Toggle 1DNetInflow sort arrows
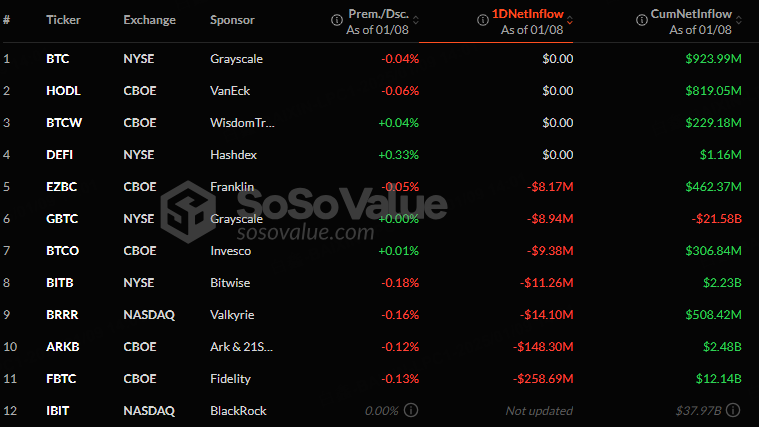Image resolution: width=759 pixels, height=427 pixels. (x=570, y=20)
